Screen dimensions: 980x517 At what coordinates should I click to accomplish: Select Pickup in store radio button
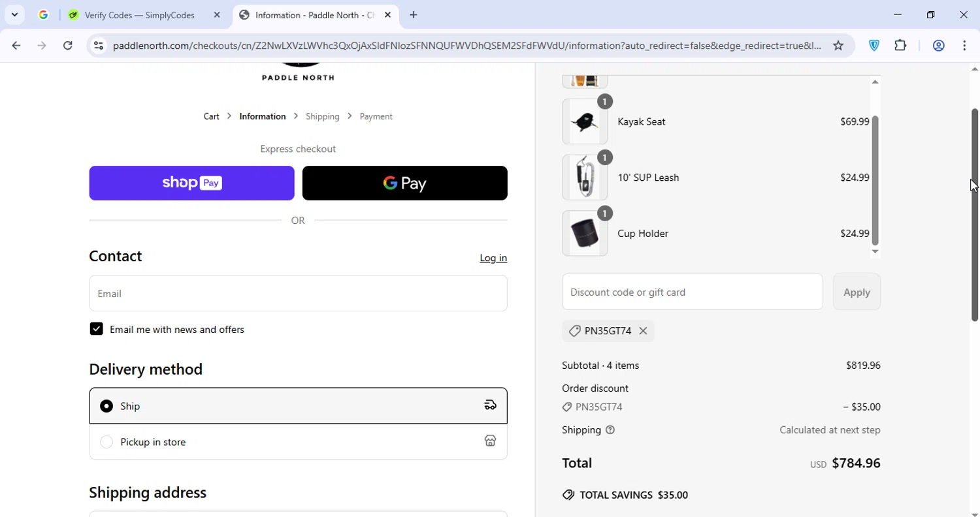point(106,442)
